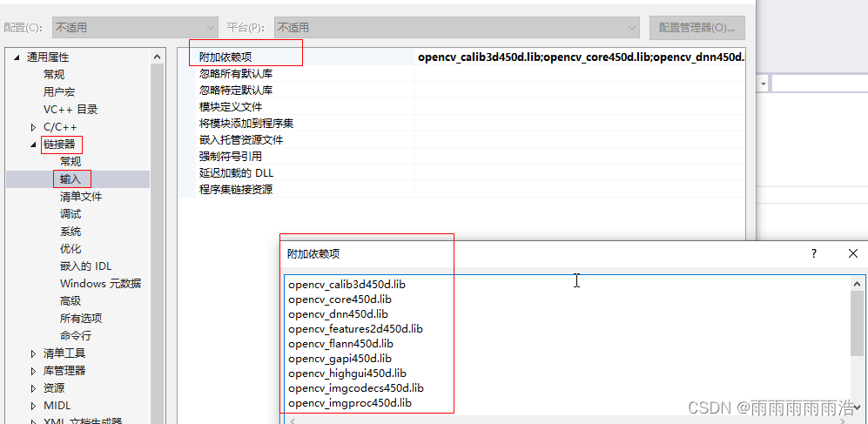Select 嵌入的 IDL tree item
Image resolution: width=868 pixels, height=424 pixels.
tap(86, 266)
